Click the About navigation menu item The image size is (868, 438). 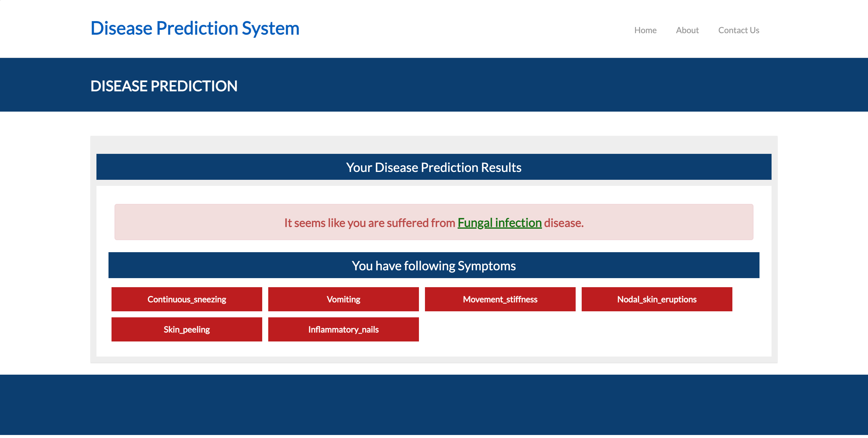687,30
